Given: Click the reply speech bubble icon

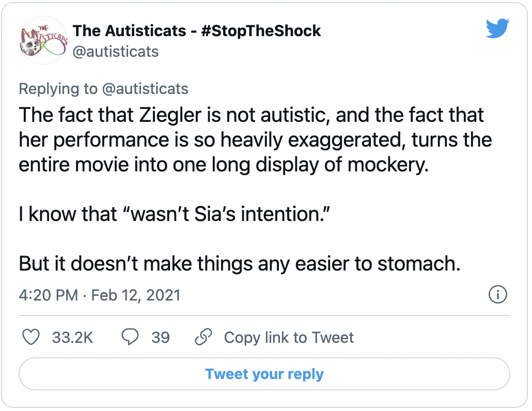Looking at the screenshot, I should 130,337.
